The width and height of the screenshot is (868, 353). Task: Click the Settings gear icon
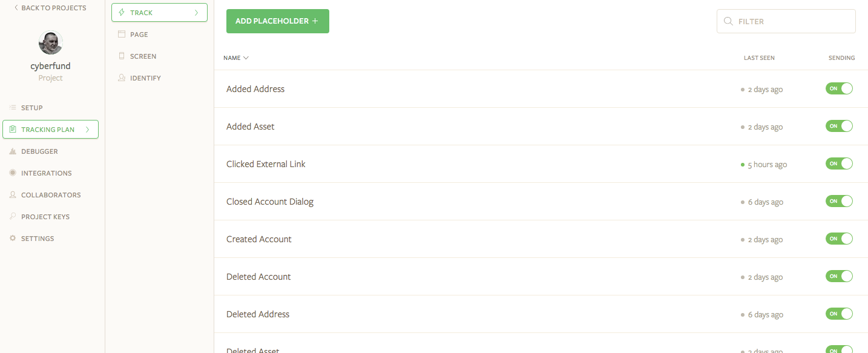(13, 239)
